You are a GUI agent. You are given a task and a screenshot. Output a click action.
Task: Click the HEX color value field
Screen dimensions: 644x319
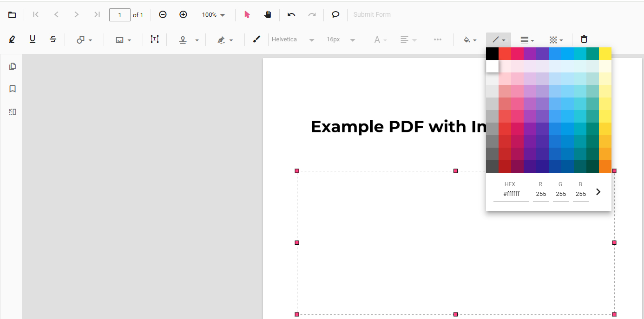pyautogui.click(x=511, y=194)
